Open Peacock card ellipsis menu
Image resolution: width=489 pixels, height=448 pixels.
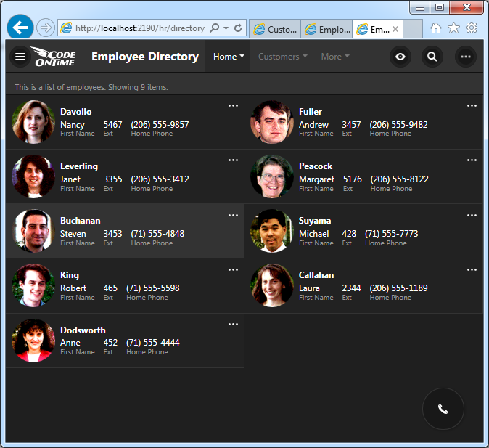[472, 160]
